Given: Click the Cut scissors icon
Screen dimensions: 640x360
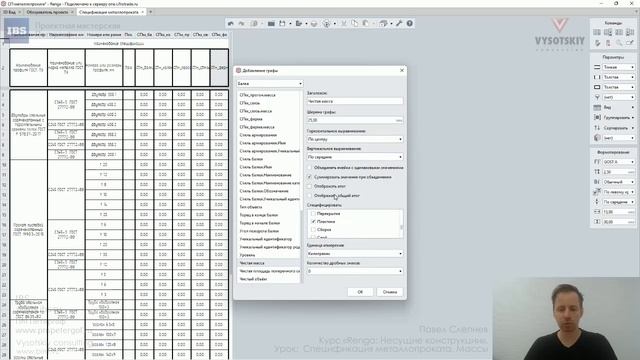Looking at the screenshot, I should tap(344, 24).
